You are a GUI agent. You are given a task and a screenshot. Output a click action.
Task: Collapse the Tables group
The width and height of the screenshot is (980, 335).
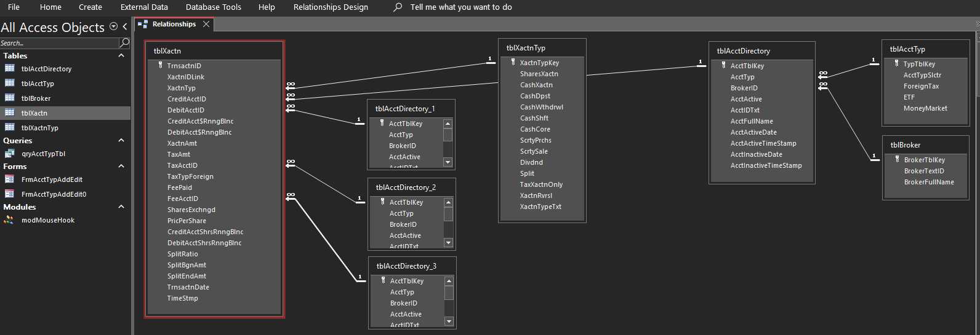pyautogui.click(x=121, y=55)
